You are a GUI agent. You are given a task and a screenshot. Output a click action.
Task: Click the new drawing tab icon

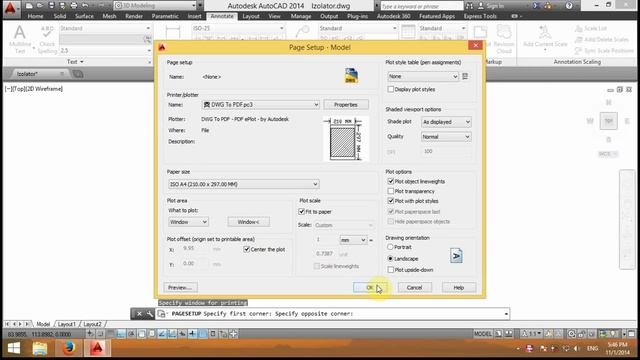tap(78, 74)
